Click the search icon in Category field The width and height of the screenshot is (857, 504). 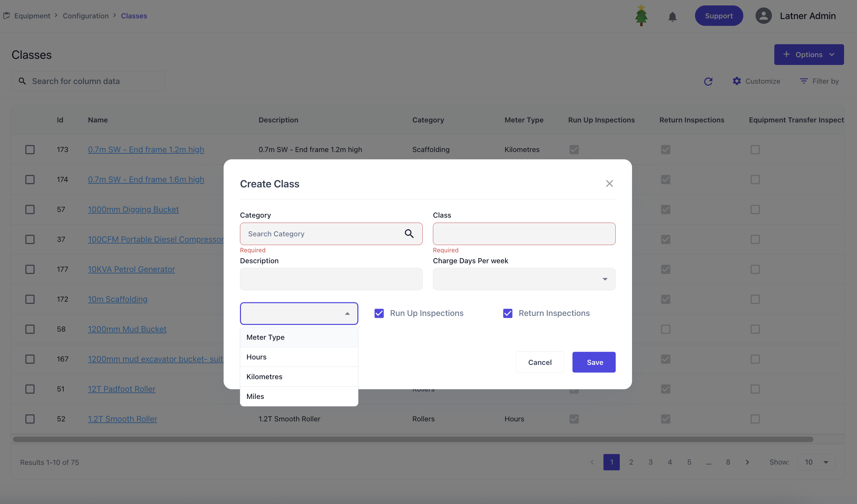[409, 234]
